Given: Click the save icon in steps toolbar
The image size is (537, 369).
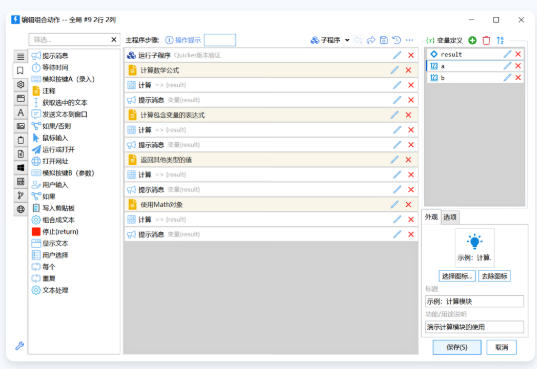Looking at the screenshot, I should pos(384,40).
